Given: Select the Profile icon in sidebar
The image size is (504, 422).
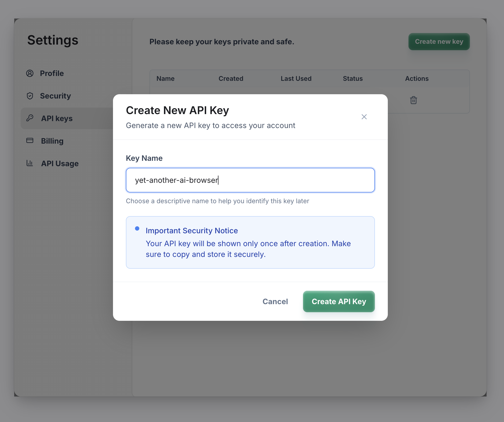Looking at the screenshot, I should click(30, 73).
